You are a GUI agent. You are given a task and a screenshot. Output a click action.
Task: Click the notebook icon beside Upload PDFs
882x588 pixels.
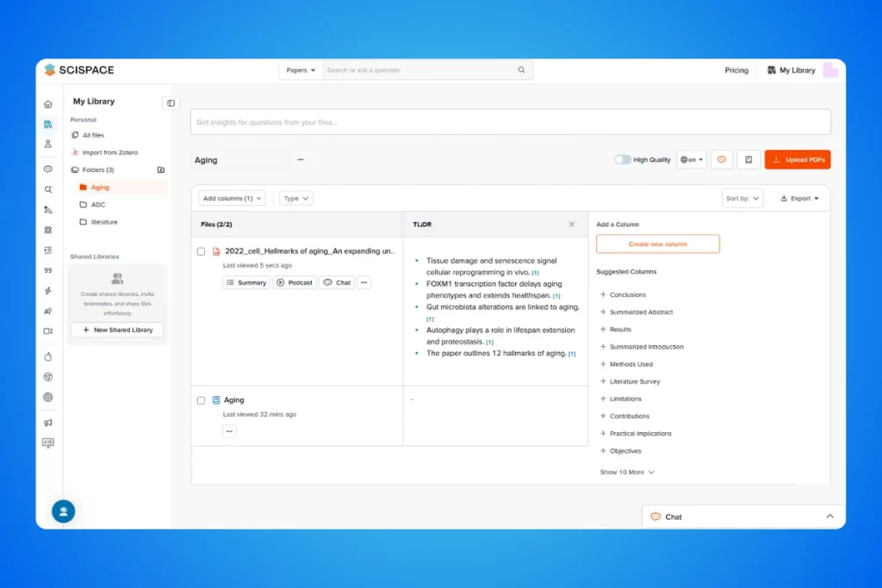[748, 160]
